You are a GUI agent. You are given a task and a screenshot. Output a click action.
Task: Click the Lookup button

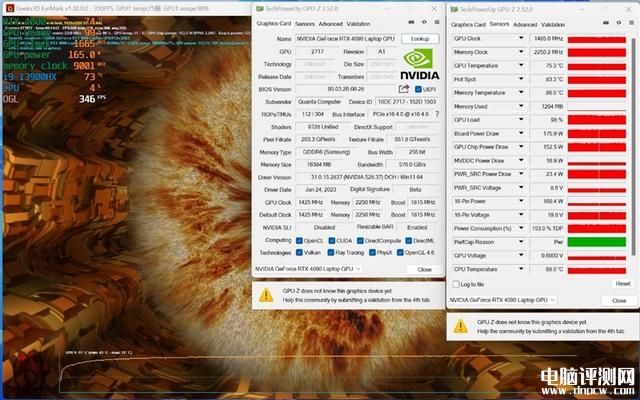420,38
